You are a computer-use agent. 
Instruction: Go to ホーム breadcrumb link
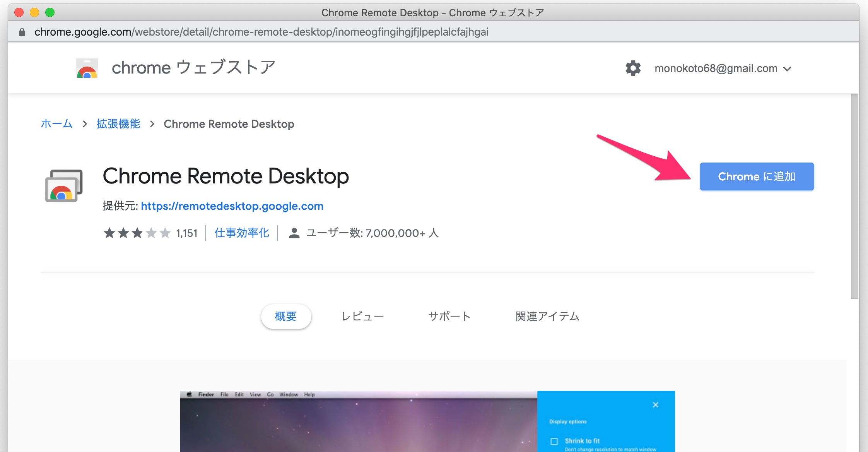[x=56, y=124]
